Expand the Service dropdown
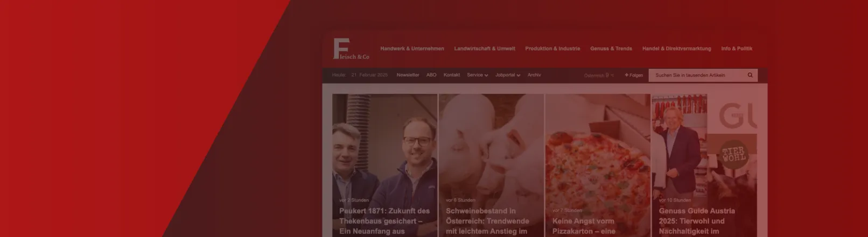868x237 pixels. pyautogui.click(x=477, y=75)
